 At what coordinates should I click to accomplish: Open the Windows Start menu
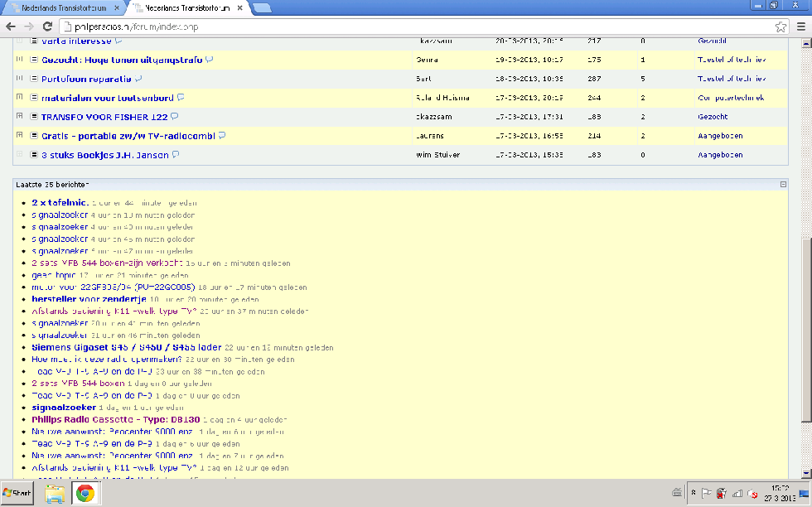tap(17, 492)
